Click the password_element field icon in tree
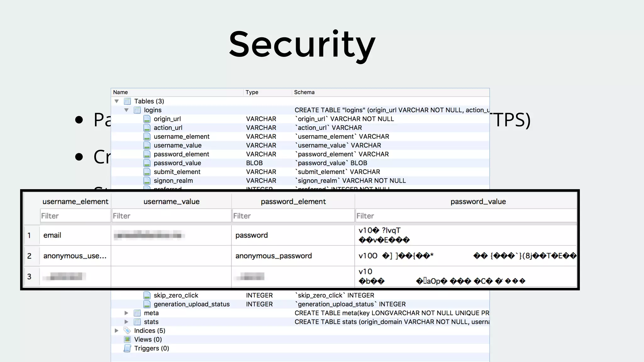The image size is (644, 362). pyautogui.click(x=147, y=154)
